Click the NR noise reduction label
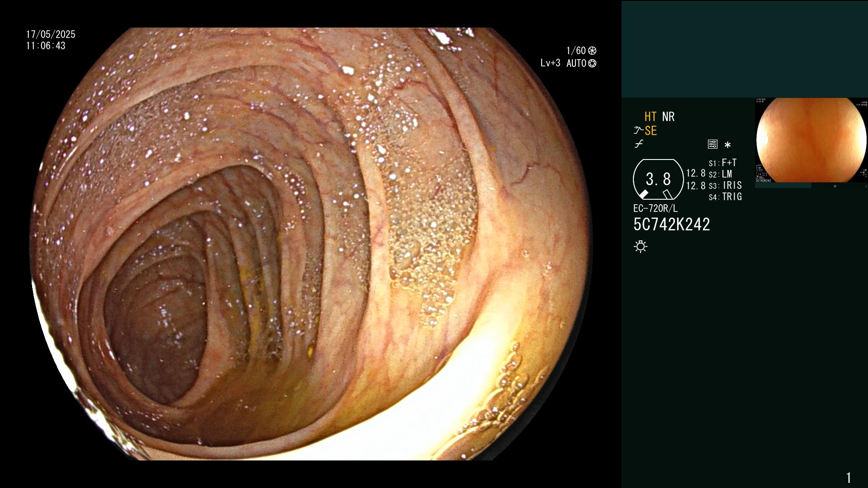The width and height of the screenshot is (868, 488). click(668, 117)
